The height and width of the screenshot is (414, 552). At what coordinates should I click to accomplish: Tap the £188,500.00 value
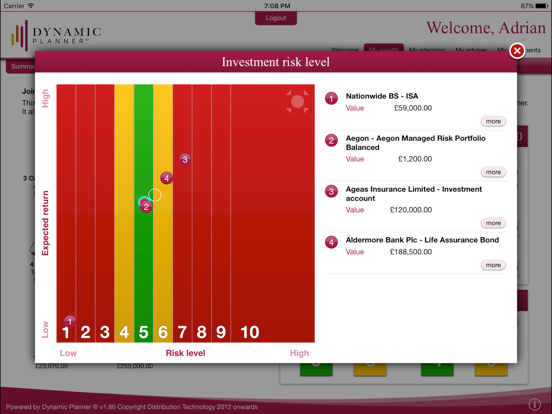[411, 252]
